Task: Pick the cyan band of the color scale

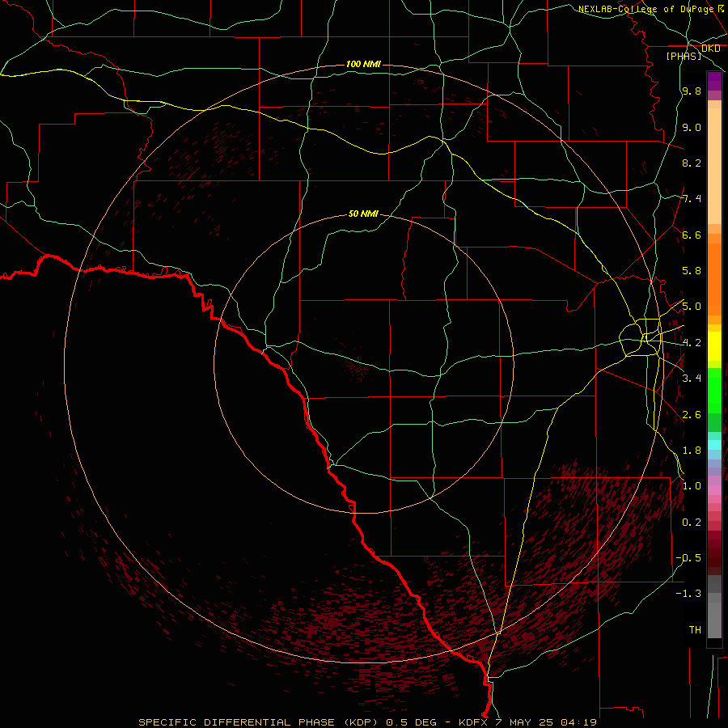Action: pyautogui.click(x=714, y=445)
